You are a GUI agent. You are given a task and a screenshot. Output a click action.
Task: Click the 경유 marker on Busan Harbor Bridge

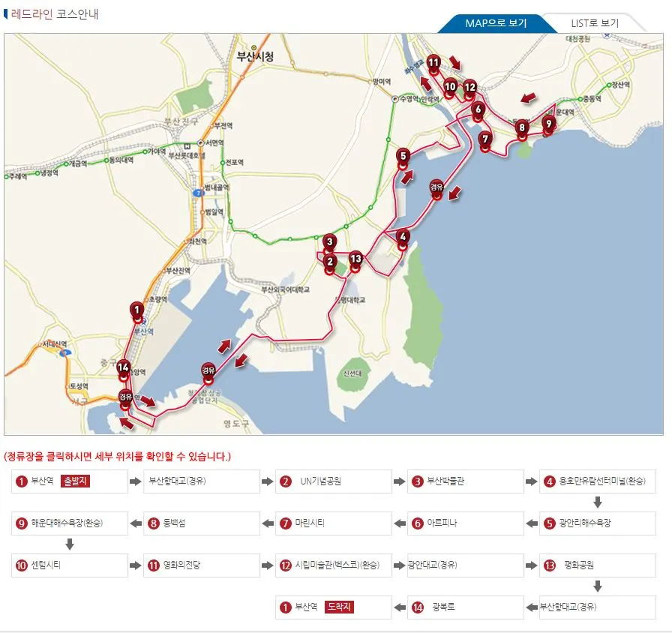point(208,373)
